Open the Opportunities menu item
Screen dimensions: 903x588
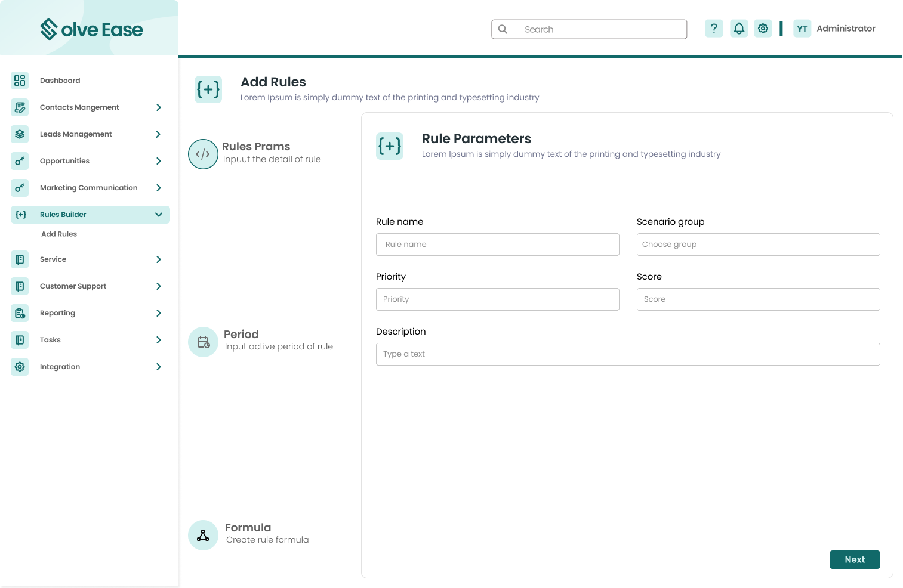click(64, 161)
